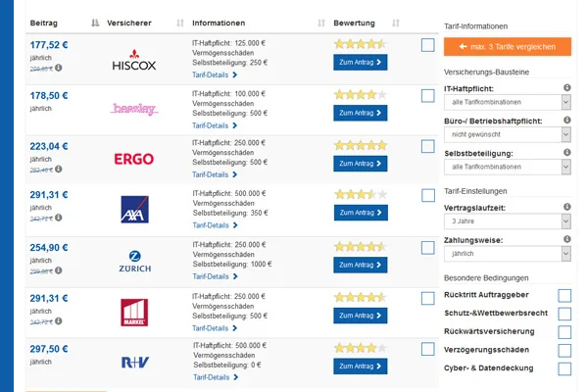Show info icon under Hiscox price
Screen dimensions: 588x392
(59, 68)
